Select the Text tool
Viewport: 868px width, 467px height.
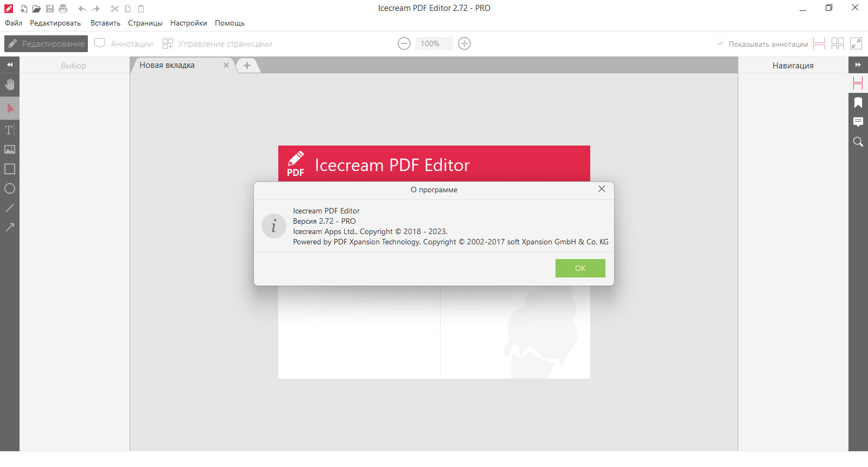(x=10, y=130)
